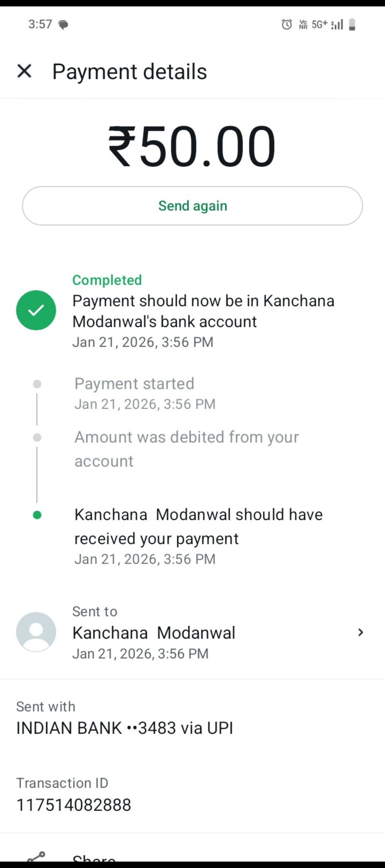The image size is (385, 868).
Task: Select the Amount was debited timeline dot
Action: click(37, 437)
